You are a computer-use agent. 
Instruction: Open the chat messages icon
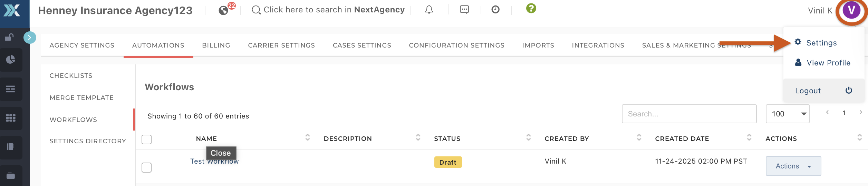pos(464,10)
